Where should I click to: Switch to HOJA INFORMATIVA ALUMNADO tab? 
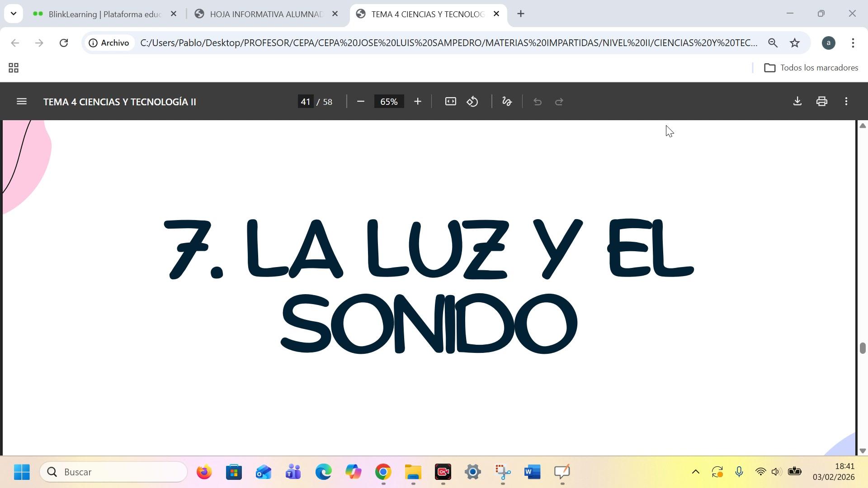[265, 14]
